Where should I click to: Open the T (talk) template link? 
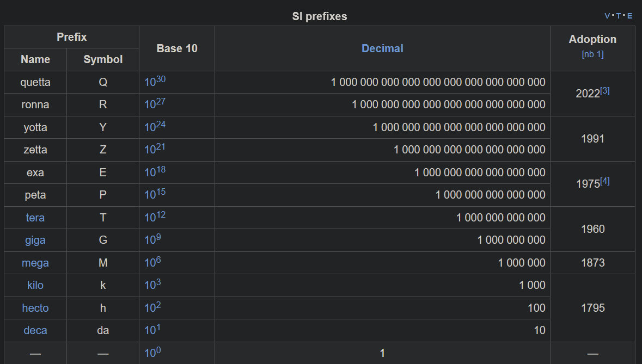618,16
